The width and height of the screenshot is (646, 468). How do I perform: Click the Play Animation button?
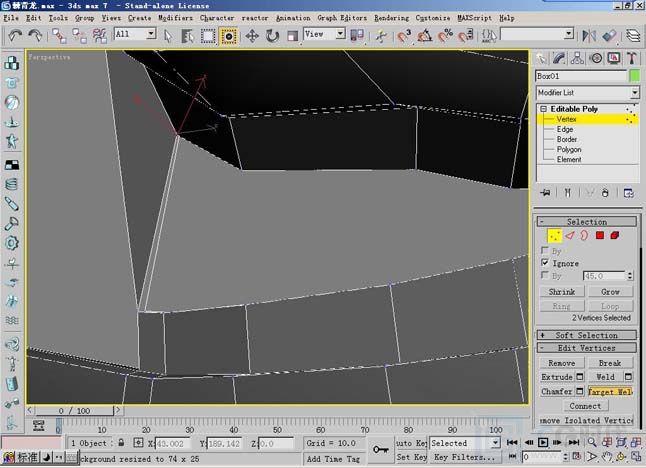543,443
